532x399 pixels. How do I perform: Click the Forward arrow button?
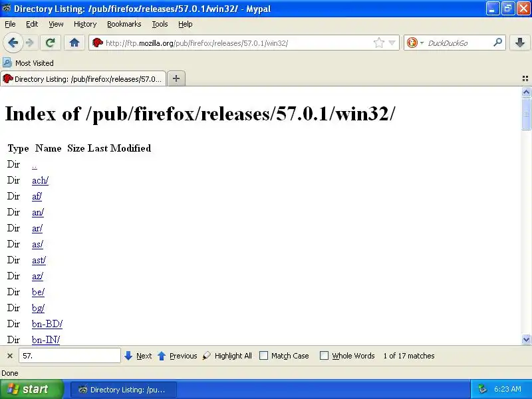[x=30, y=43]
